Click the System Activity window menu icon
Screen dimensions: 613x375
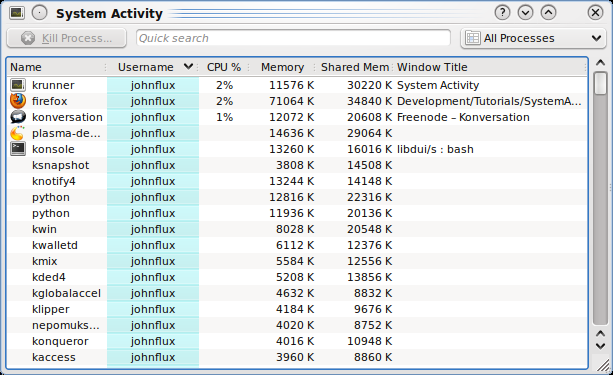click(x=16, y=13)
